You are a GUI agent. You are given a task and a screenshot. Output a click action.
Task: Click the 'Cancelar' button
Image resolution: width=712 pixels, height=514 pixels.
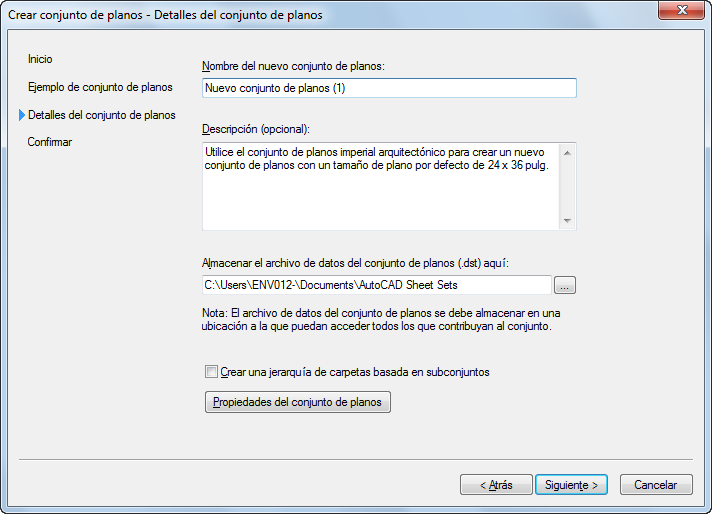tap(655, 485)
